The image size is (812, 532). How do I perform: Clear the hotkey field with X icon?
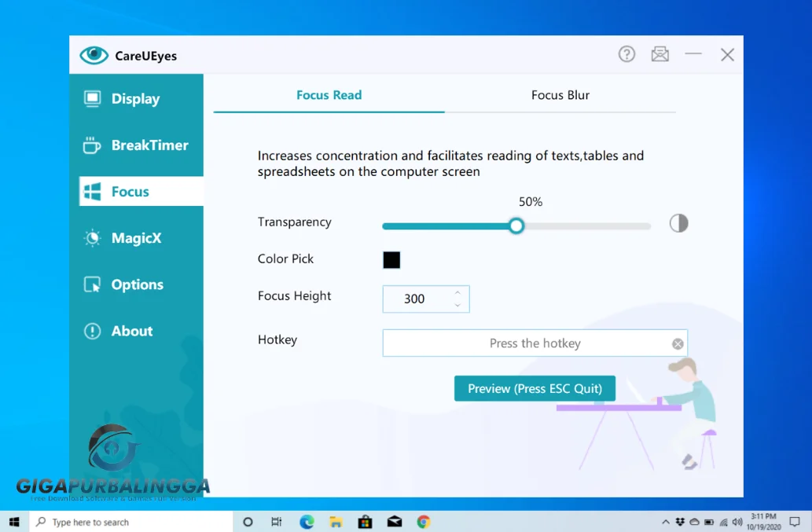tap(678, 344)
